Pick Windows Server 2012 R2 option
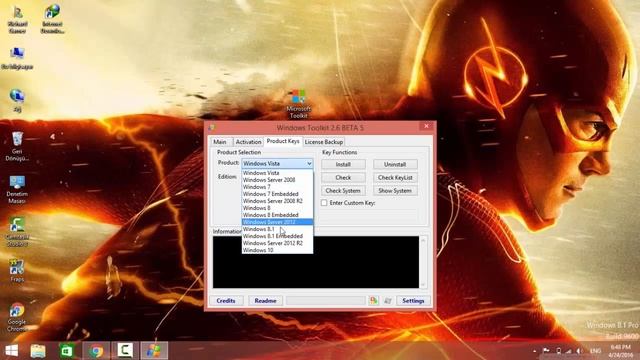This screenshot has height=360, width=640. (278, 243)
